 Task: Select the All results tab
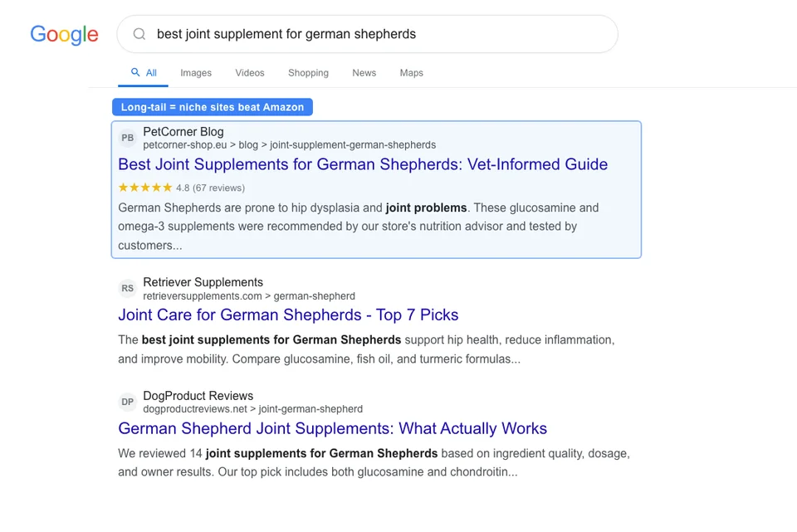pyautogui.click(x=150, y=73)
